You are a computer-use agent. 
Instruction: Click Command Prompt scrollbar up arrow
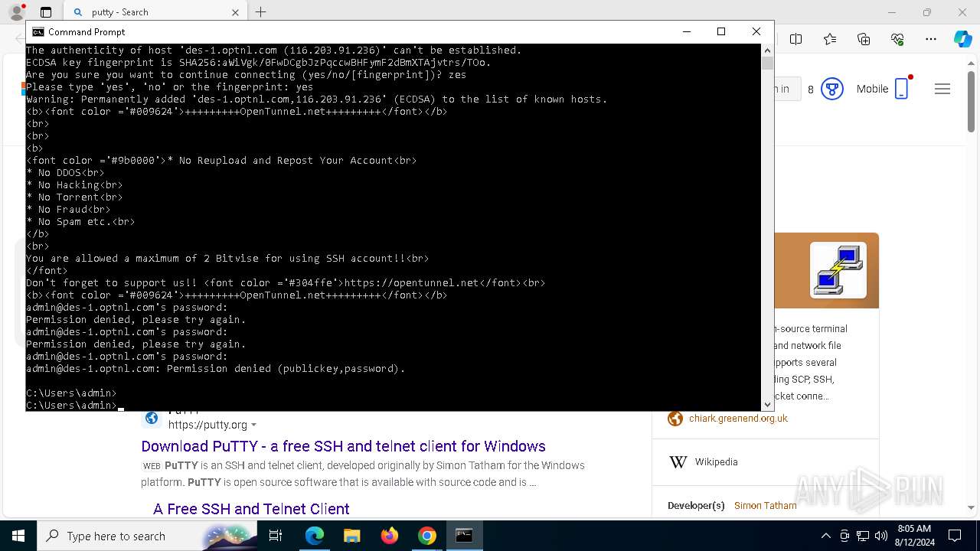point(767,50)
